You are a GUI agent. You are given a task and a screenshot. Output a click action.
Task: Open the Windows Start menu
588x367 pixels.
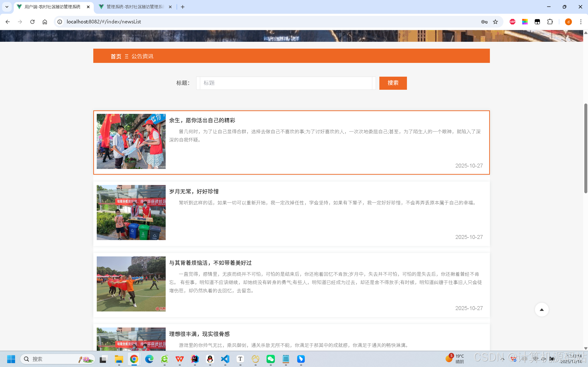point(11,359)
